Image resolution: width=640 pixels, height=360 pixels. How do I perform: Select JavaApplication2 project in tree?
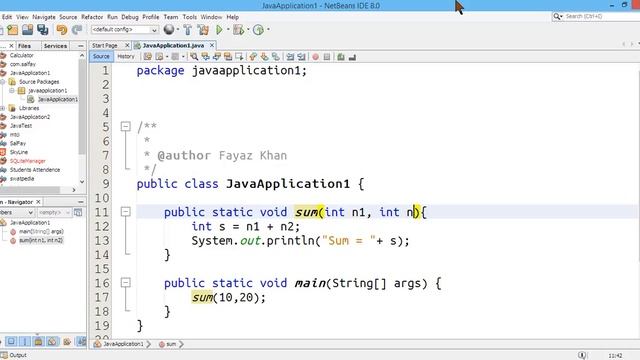(x=30, y=117)
